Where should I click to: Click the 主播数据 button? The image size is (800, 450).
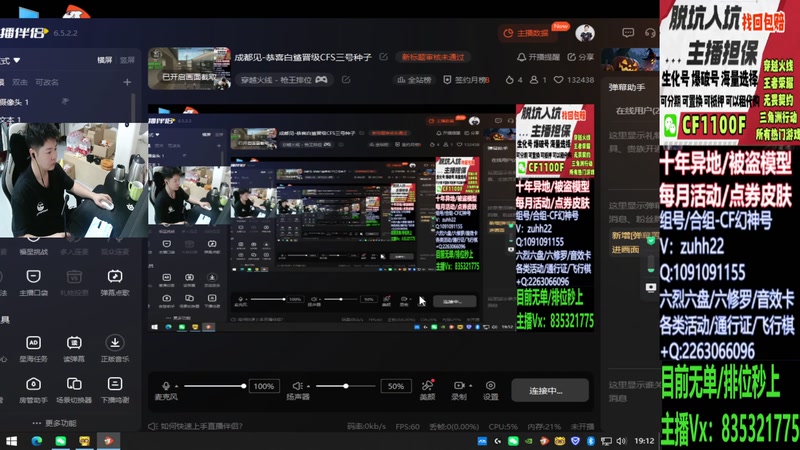pos(528,33)
